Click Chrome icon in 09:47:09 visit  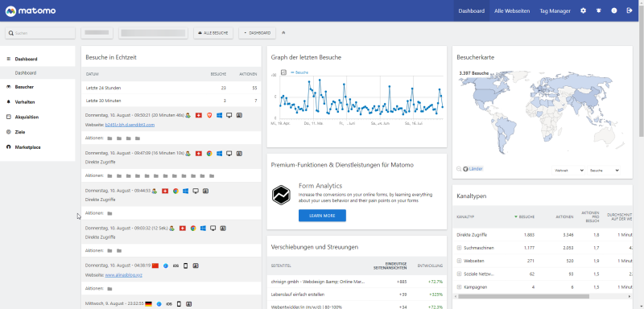point(209,154)
